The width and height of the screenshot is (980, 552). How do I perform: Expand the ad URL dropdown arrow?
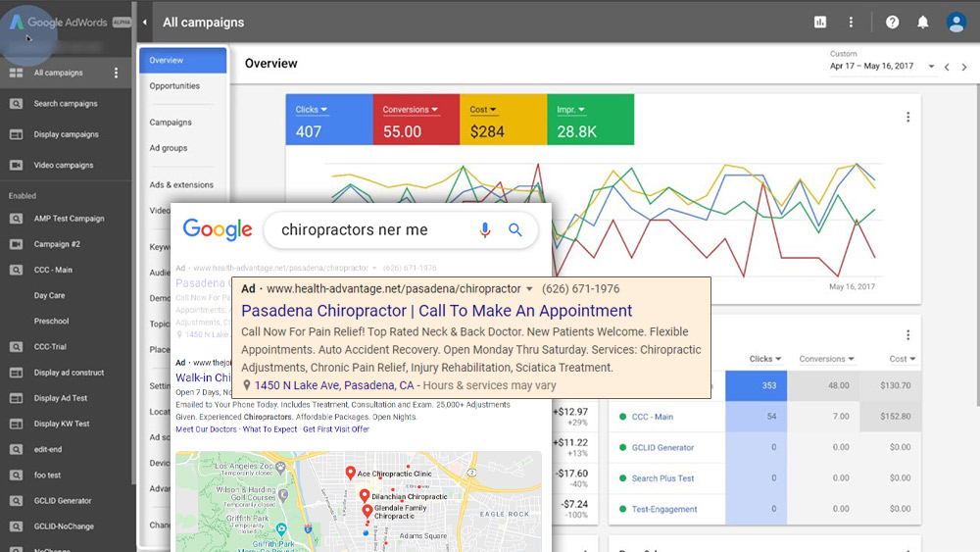click(x=529, y=289)
